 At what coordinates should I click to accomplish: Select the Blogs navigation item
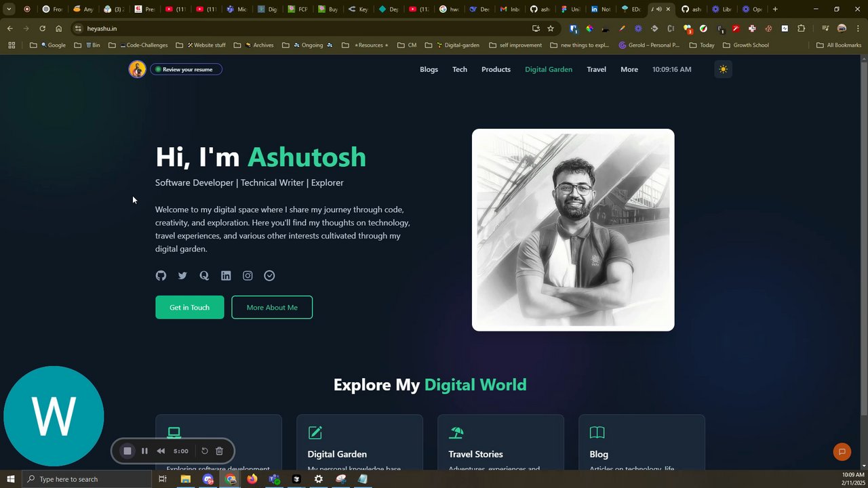coord(429,69)
